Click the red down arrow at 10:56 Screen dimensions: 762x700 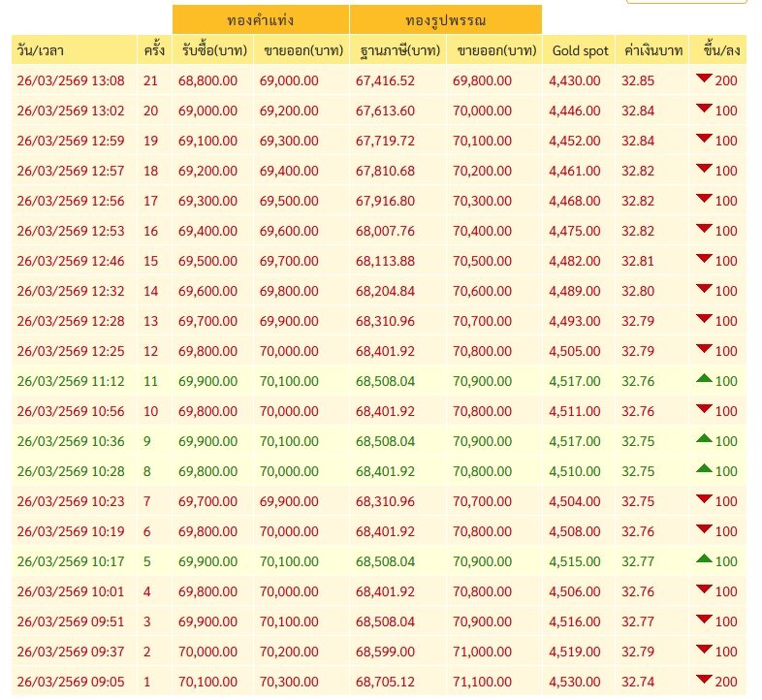[704, 408]
